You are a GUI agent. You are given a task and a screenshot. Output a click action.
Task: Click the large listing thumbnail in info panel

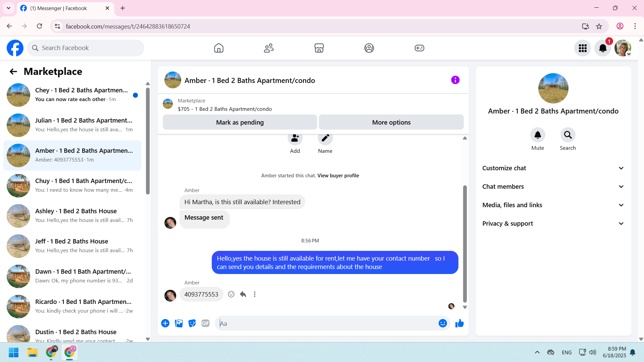coord(553,88)
